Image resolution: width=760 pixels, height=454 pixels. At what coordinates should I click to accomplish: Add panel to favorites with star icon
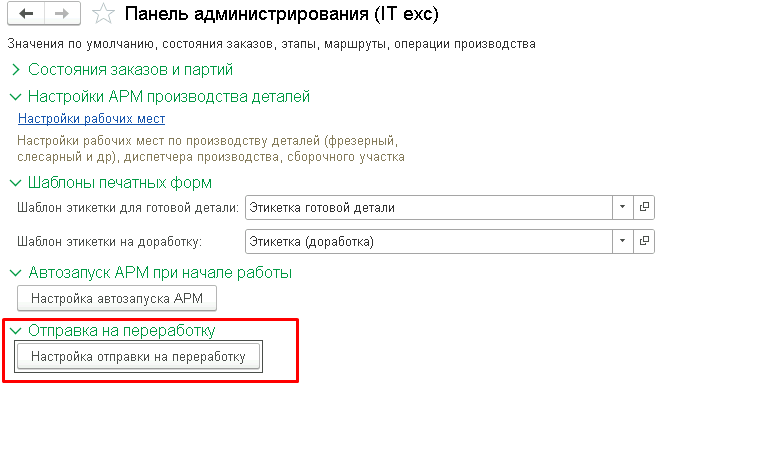(102, 15)
